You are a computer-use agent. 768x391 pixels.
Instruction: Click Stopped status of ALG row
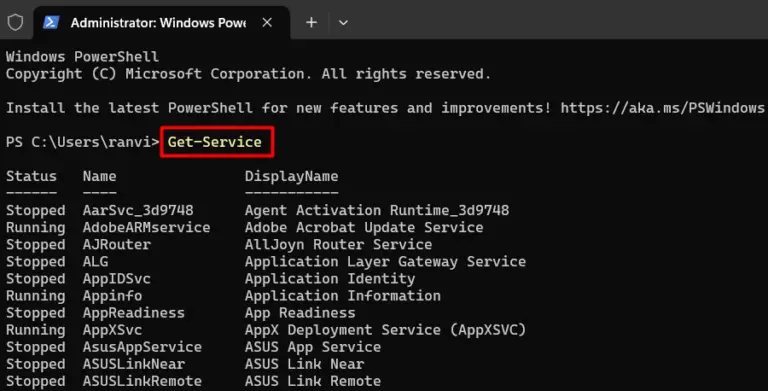[x=35, y=262]
